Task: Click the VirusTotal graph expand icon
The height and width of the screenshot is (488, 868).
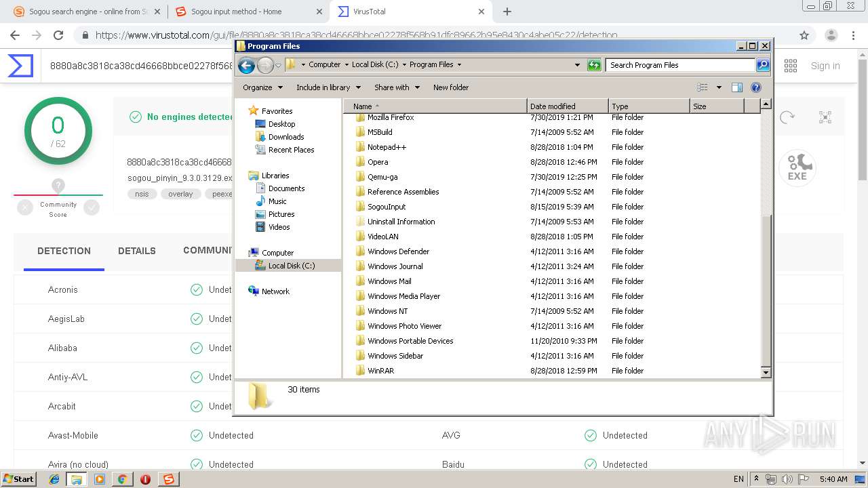Action: click(x=825, y=117)
